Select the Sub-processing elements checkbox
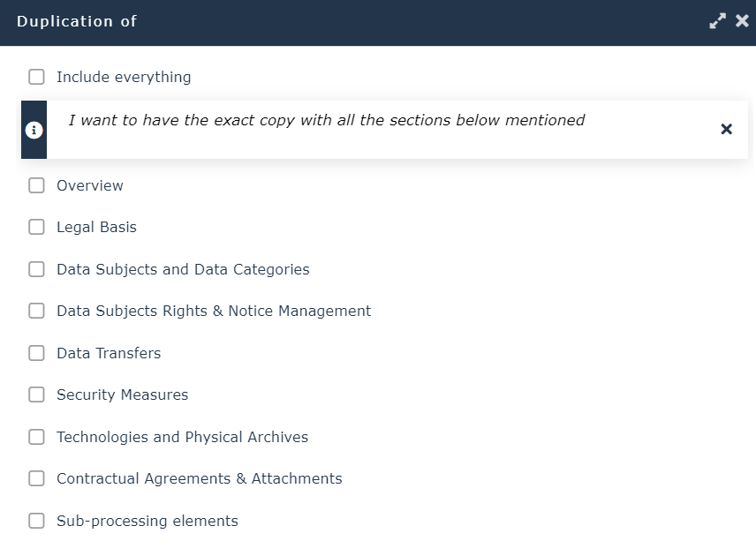The image size is (756, 556). point(36,521)
